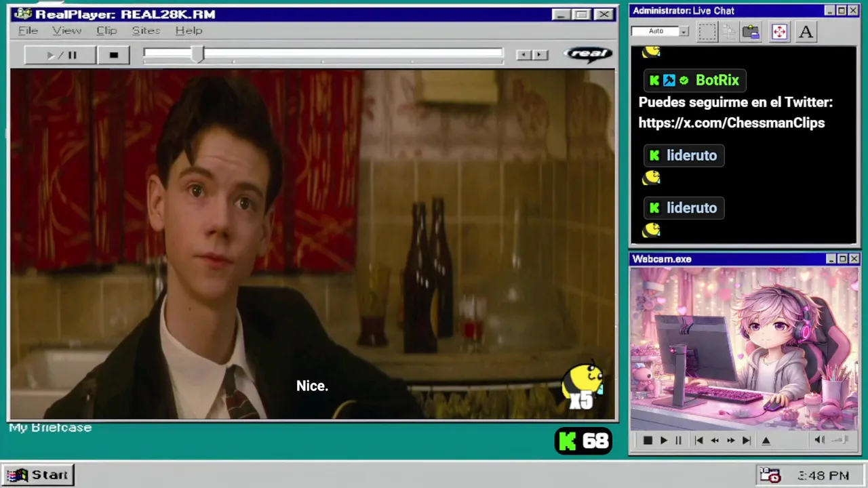Click the taskbar clock showing 3:48 PM
868x488 pixels.
click(824, 476)
